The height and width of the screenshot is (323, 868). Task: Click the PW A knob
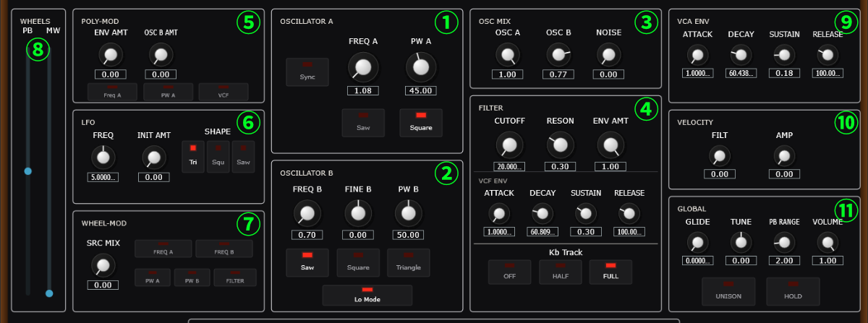click(x=420, y=67)
